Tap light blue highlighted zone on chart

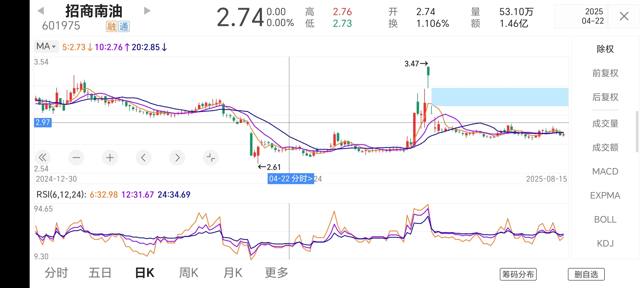[x=500, y=97]
